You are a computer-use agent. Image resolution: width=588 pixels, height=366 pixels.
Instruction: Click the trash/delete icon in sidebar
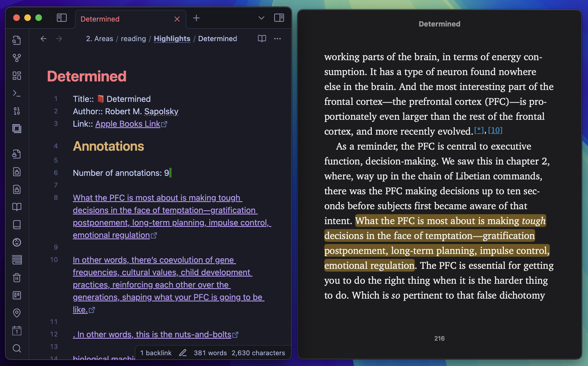click(x=17, y=277)
